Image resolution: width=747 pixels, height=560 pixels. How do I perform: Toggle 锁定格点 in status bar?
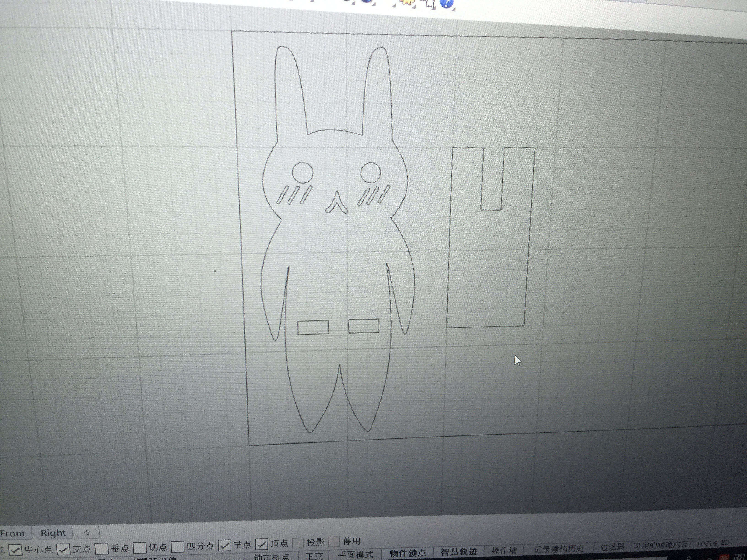point(272,556)
